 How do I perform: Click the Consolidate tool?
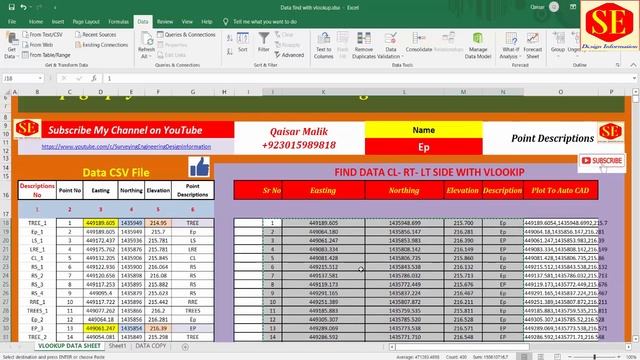coord(419,42)
